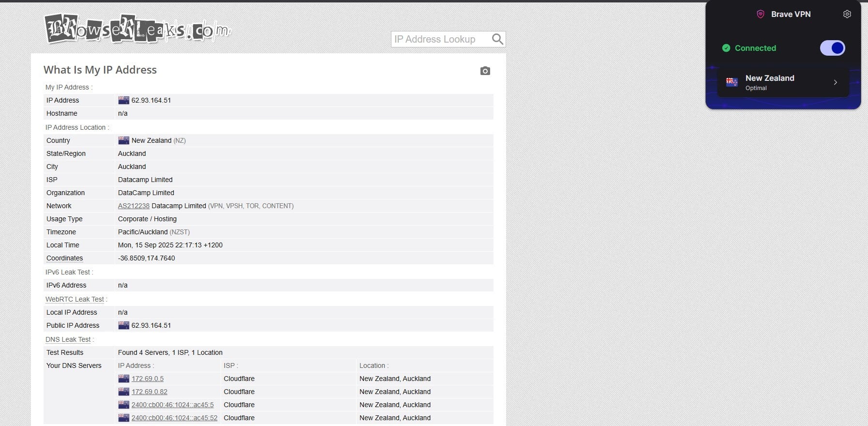The height and width of the screenshot is (426, 868).
Task: Click New Zealand flag in VPN panel
Action: click(x=732, y=82)
